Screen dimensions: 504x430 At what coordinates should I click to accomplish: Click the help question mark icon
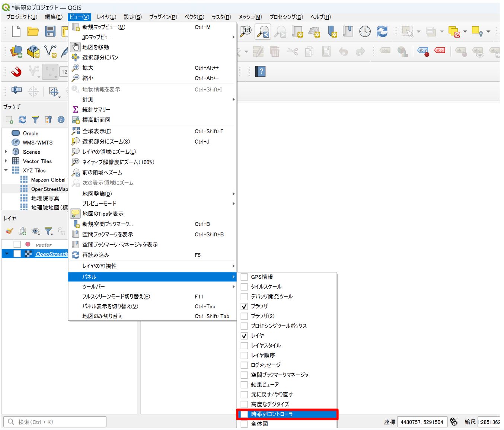[x=260, y=71]
